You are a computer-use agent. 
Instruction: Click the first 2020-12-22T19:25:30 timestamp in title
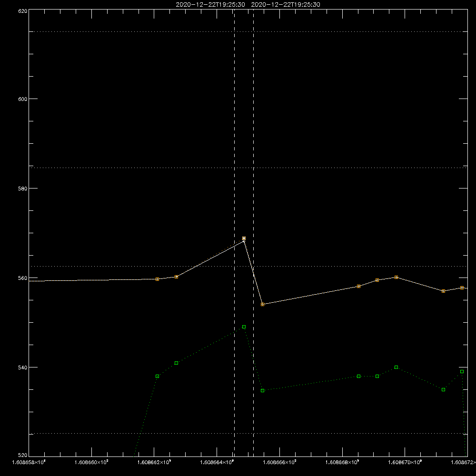coord(210,5)
